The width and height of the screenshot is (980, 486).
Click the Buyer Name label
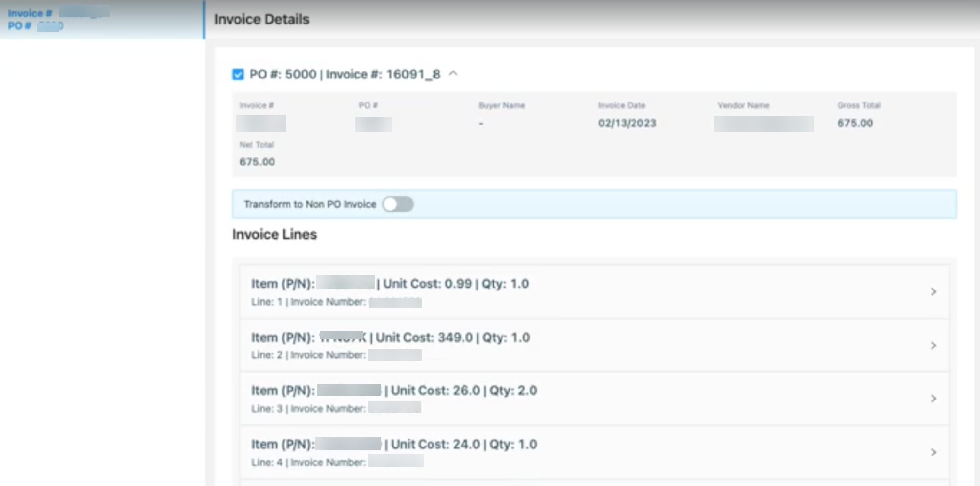coord(502,105)
